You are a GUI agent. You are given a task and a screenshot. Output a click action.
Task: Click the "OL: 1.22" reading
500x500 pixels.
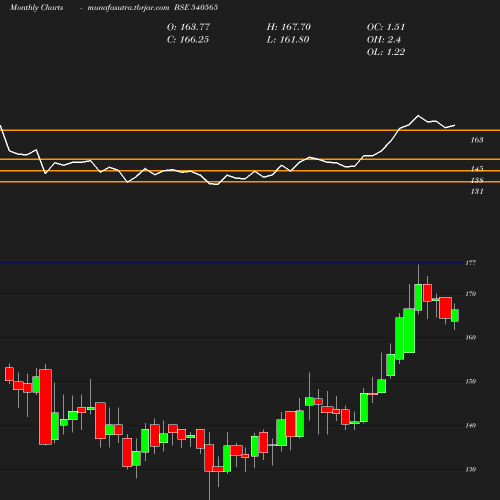386,52
